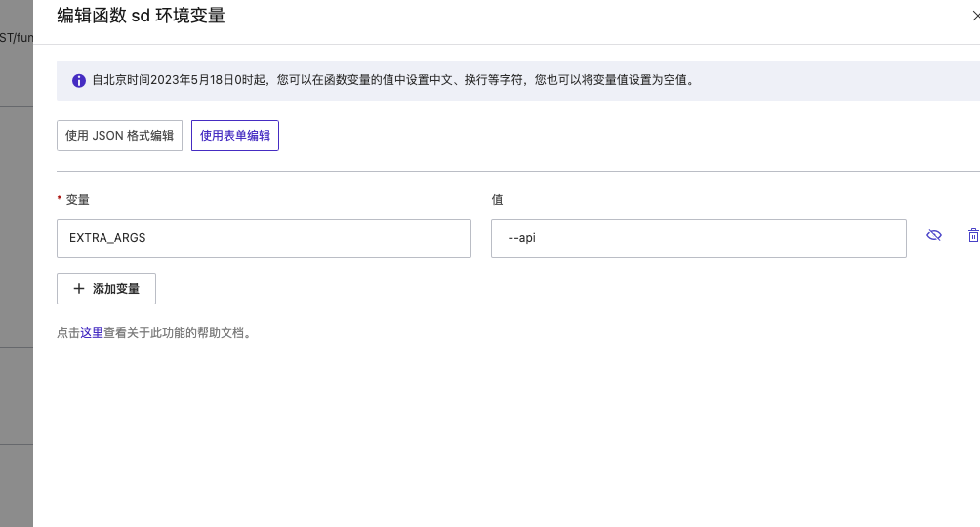
Task: Click the blue info icon in notice banner
Action: [x=79, y=81]
